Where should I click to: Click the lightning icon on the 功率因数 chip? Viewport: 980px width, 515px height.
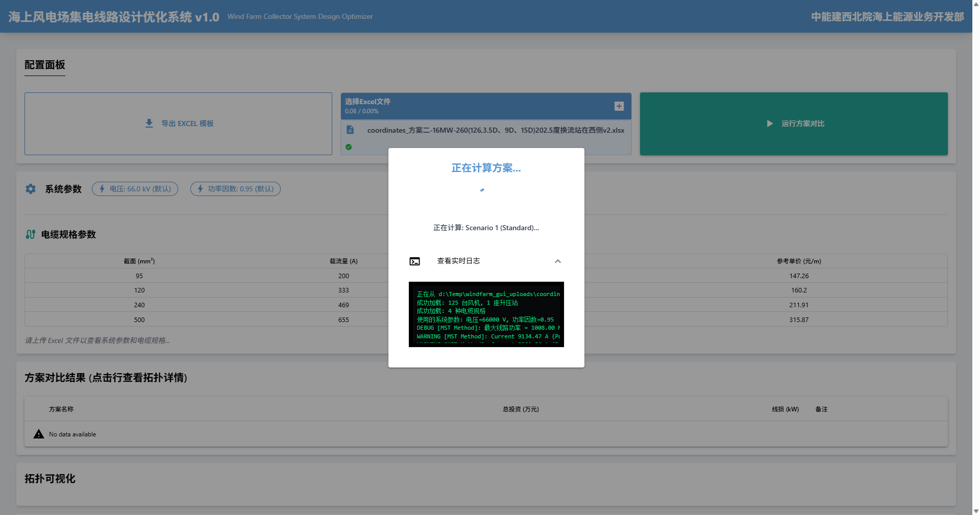tap(200, 189)
